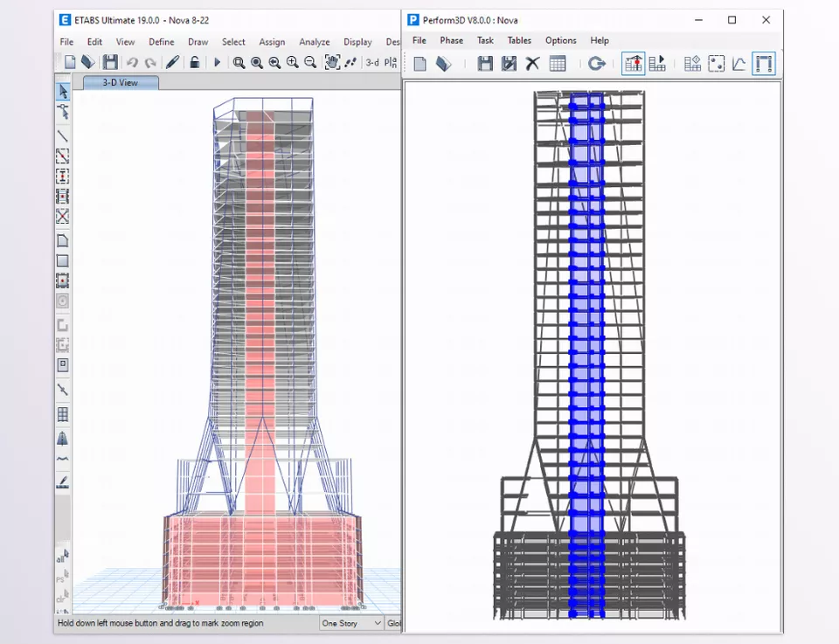Click the New icon in Perform3D toolbar

[420, 64]
